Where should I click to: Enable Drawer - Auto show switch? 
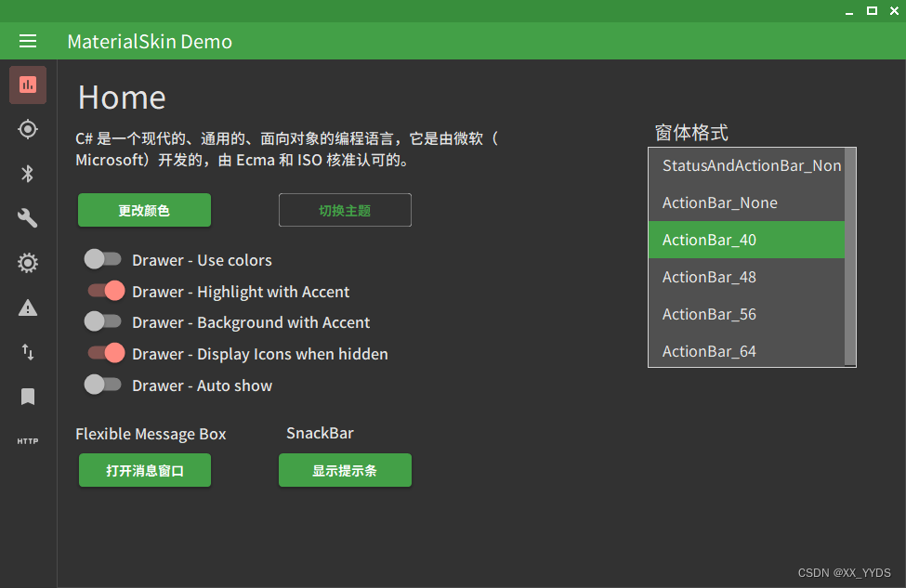(103, 385)
